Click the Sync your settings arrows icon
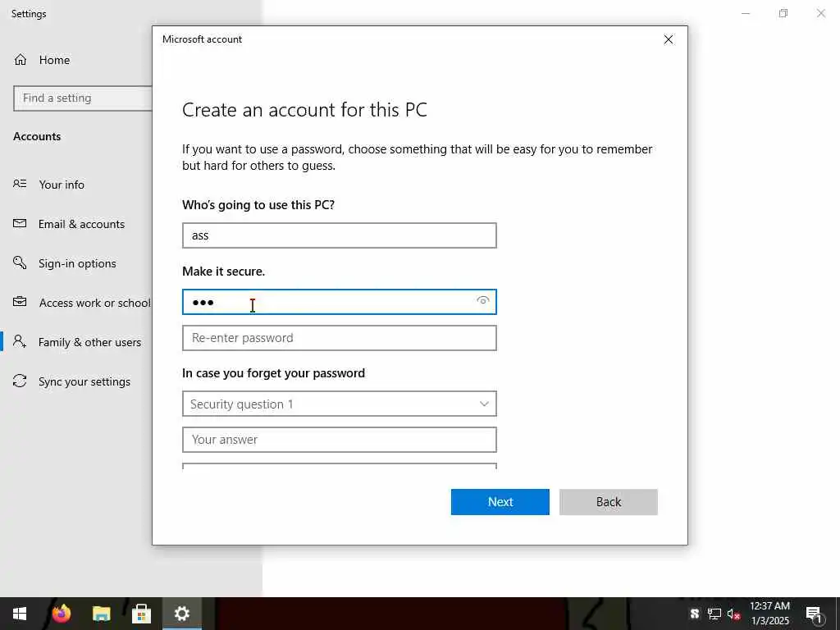 click(x=20, y=381)
